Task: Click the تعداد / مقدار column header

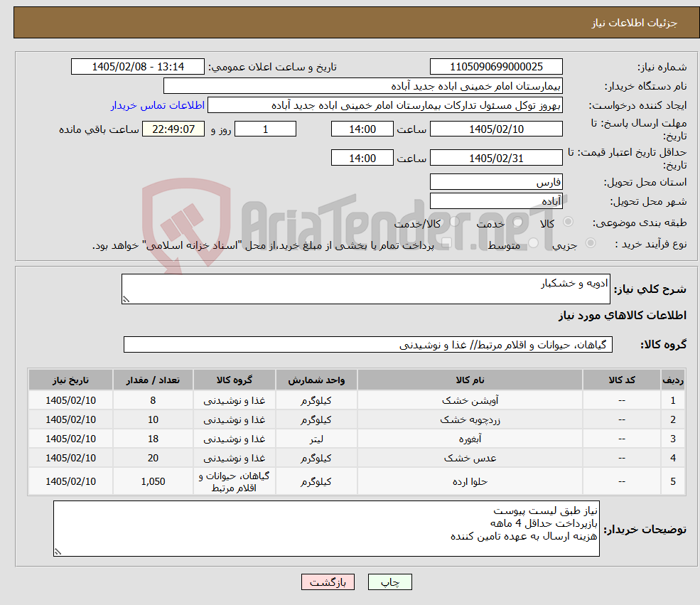Action: click(153, 380)
